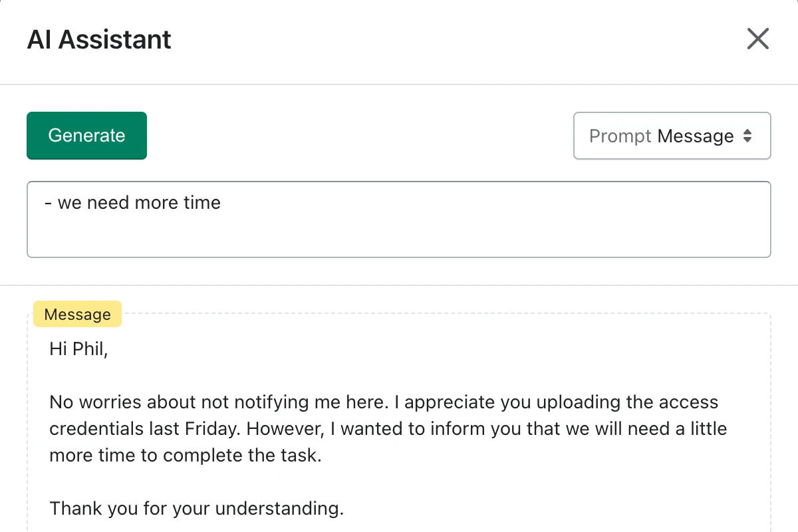Close the AI Assistant panel

point(757,39)
